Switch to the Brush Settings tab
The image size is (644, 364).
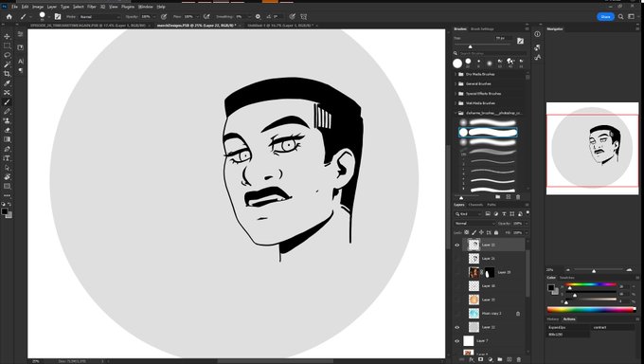click(x=482, y=28)
